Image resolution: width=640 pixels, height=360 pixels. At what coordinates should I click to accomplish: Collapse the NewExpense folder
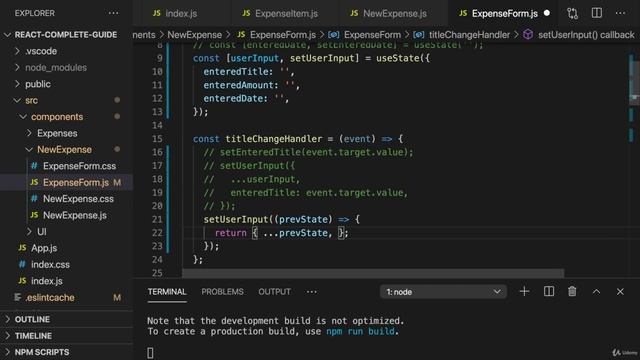click(x=29, y=149)
